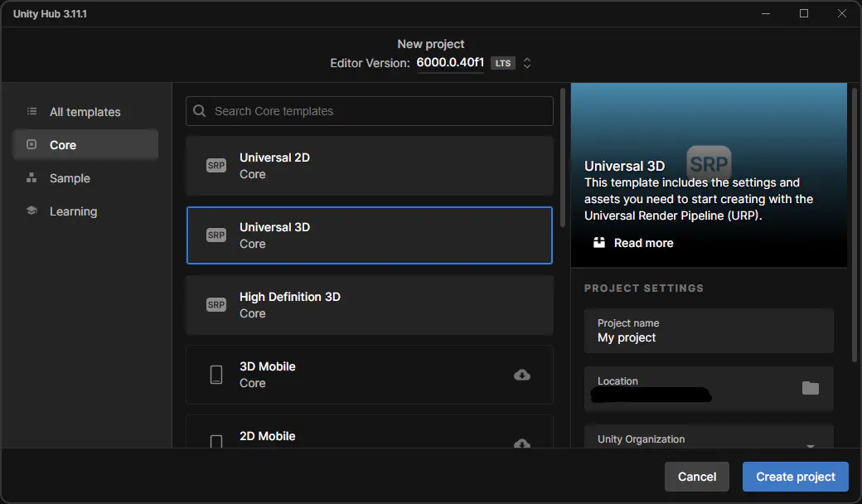862x504 pixels.
Task: Focus the Search Core templates field
Action: (x=377, y=111)
